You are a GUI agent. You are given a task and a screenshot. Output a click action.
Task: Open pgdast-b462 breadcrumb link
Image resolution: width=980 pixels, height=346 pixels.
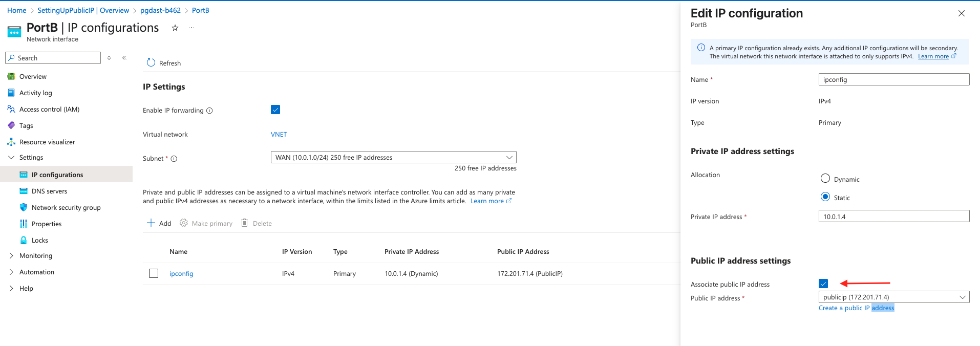[x=160, y=10]
